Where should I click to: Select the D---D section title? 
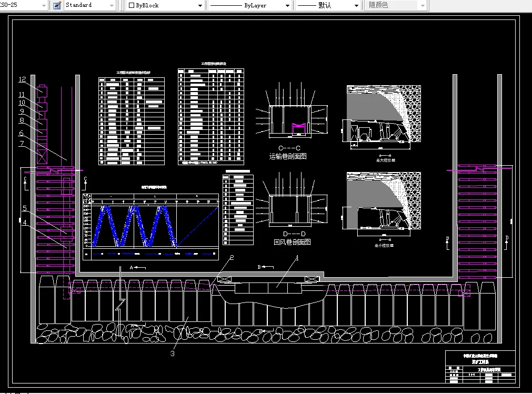point(294,234)
